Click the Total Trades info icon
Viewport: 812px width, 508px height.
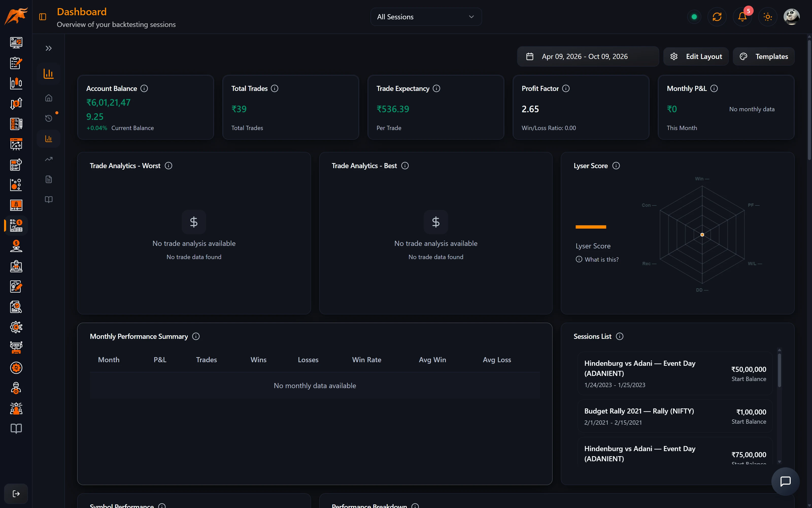[x=275, y=88]
